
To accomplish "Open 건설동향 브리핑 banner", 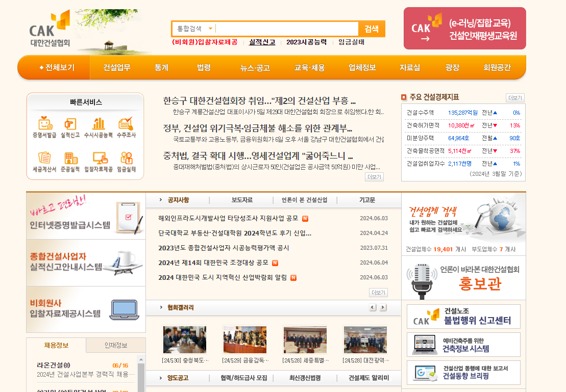I will coord(463,373).
